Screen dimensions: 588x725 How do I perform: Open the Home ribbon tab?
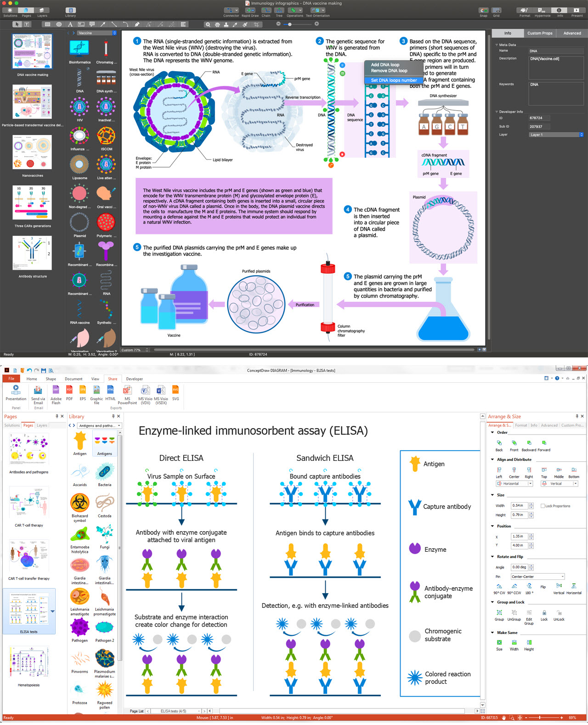[32, 379]
